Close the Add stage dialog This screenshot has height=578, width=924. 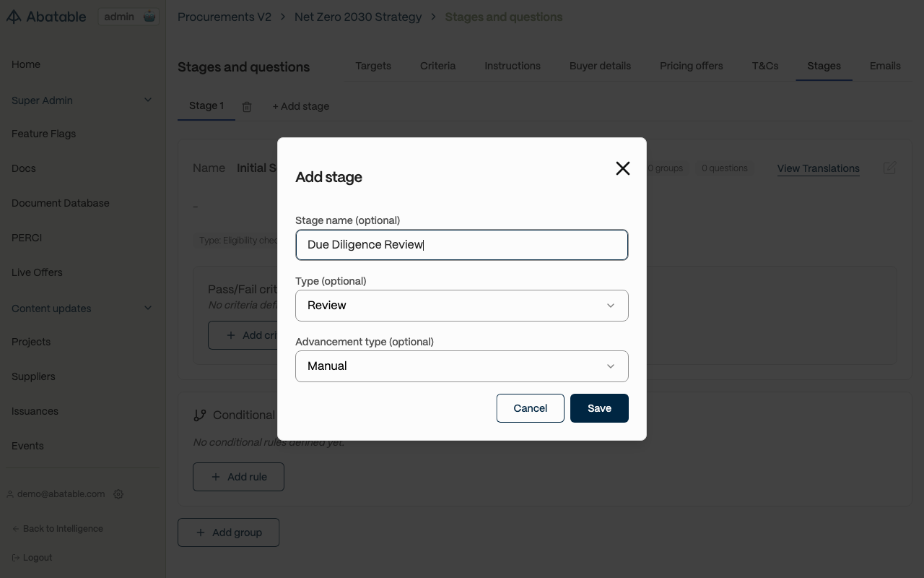pos(623,168)
